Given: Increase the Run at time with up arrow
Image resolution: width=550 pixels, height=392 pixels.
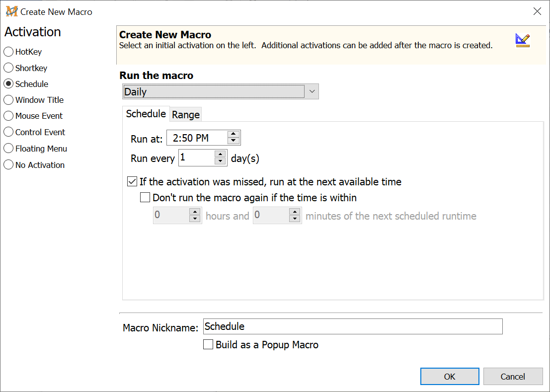Looking at the screenshot, I should click(x=234, y=135).
